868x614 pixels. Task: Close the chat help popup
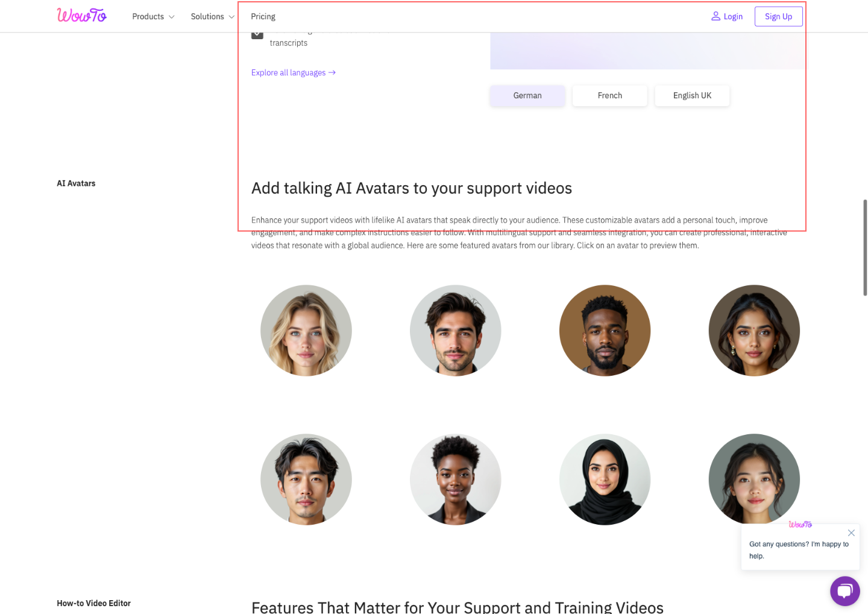tap(851, 533)
